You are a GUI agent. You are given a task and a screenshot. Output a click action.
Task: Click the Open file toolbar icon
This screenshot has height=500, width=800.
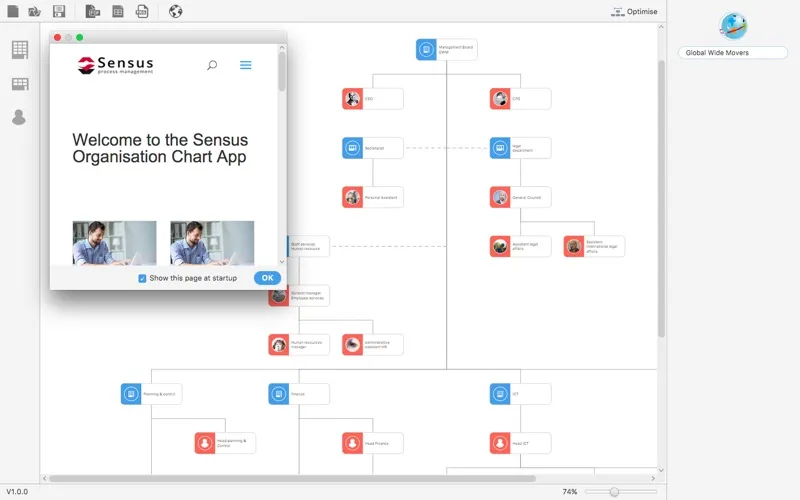coord(35,12)
